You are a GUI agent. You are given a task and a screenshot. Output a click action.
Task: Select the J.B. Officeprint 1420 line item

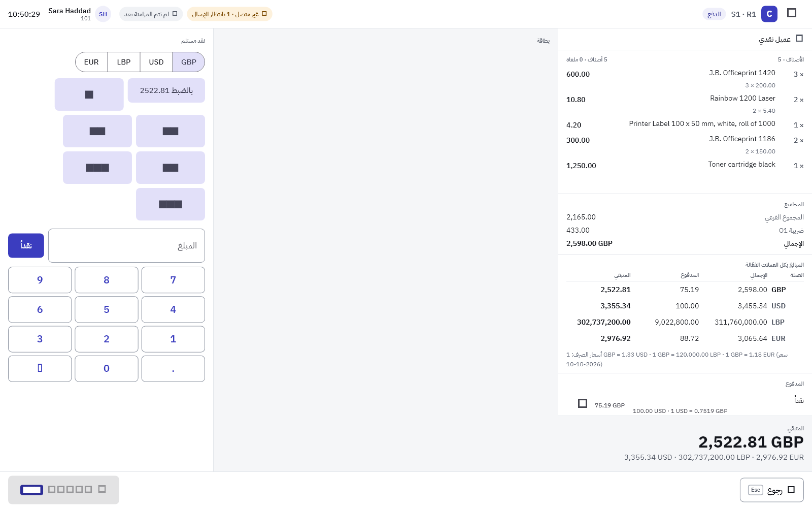point(685,79)
